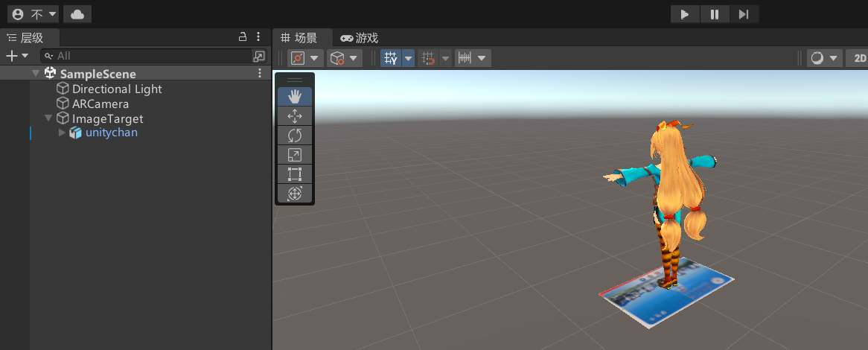Open draw mode shading sphere

pyautogui.click(x=817, y=58)
